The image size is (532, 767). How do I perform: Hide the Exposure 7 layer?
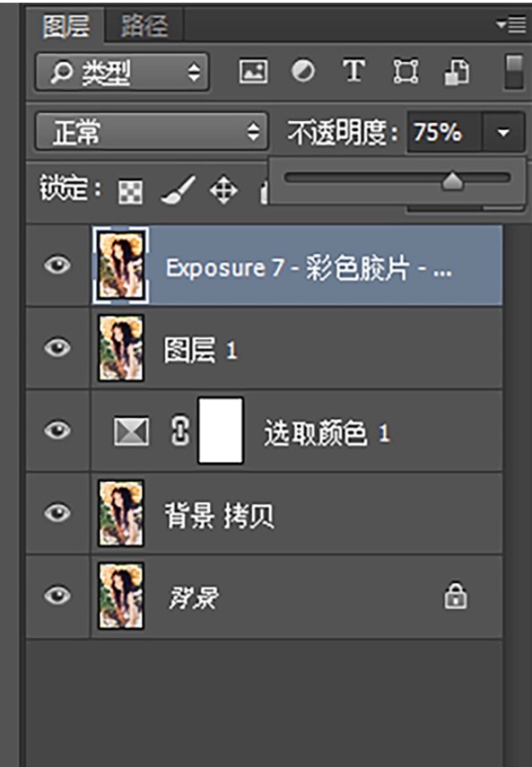pyautogui.click(x=57, y=266)
